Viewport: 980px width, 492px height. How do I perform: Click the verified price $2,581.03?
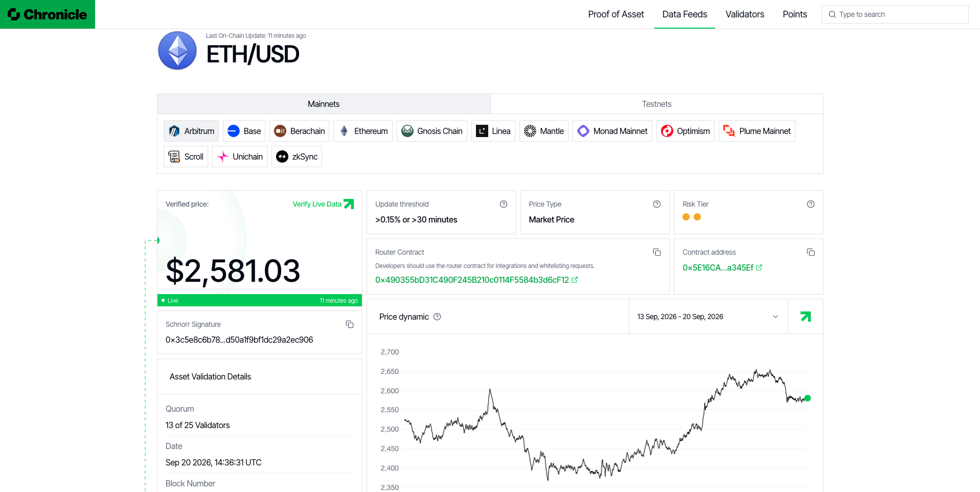point(233,271)
